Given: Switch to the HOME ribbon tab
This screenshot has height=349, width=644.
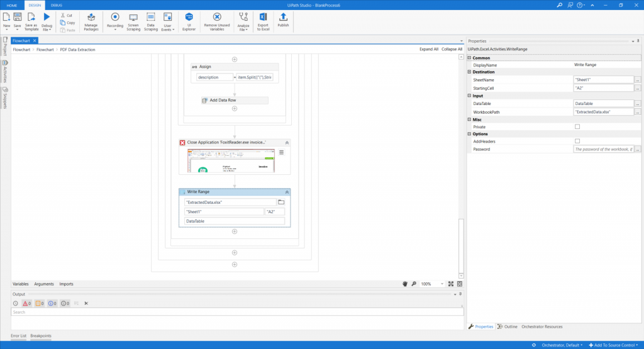Looking at the screenshot, I should coord(11,5).
